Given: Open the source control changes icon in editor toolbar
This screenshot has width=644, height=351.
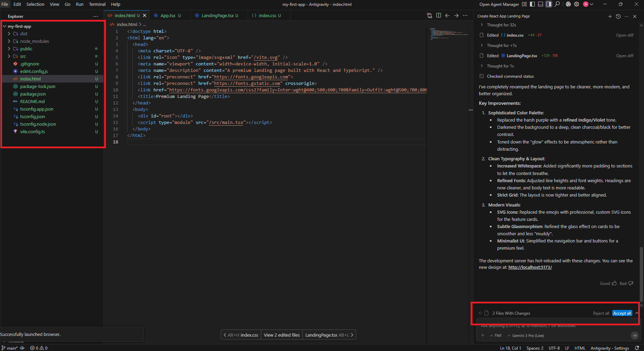Looking at the screenshot, I should click(430, 15).
